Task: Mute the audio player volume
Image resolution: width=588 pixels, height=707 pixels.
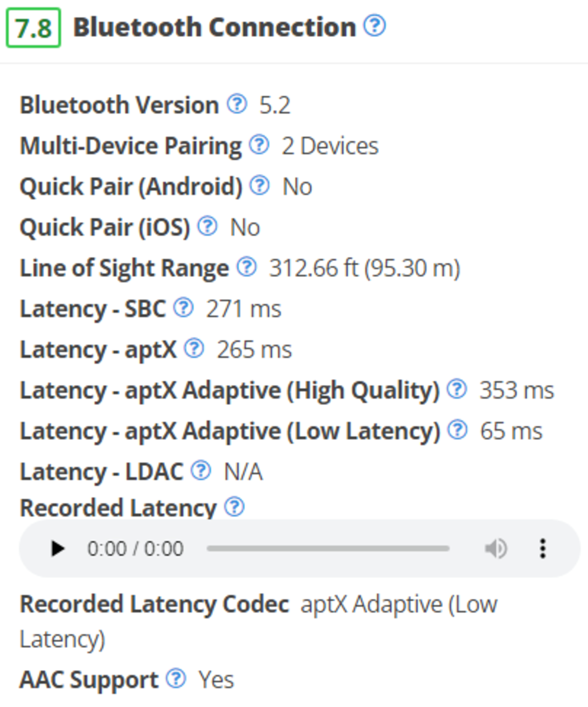Action: tap(496, 549)
